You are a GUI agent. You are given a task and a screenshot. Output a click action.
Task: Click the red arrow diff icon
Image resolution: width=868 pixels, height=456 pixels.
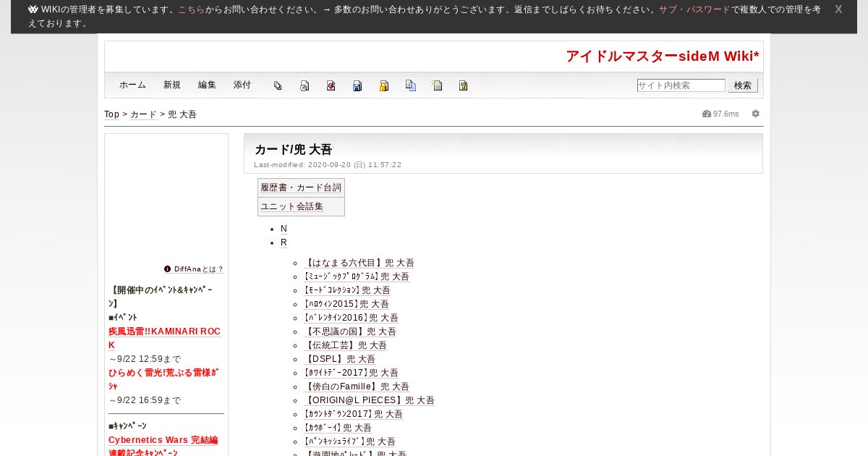[x=331, y=85]
